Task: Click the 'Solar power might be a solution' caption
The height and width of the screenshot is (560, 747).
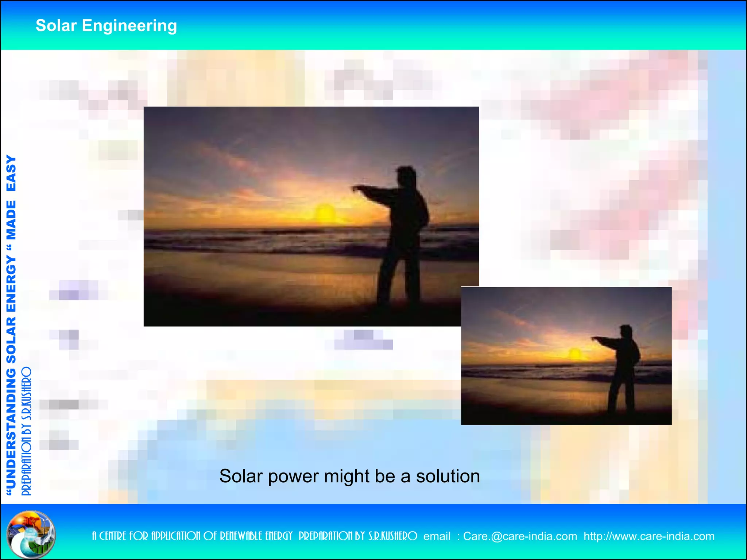Action: coord(349,476)
